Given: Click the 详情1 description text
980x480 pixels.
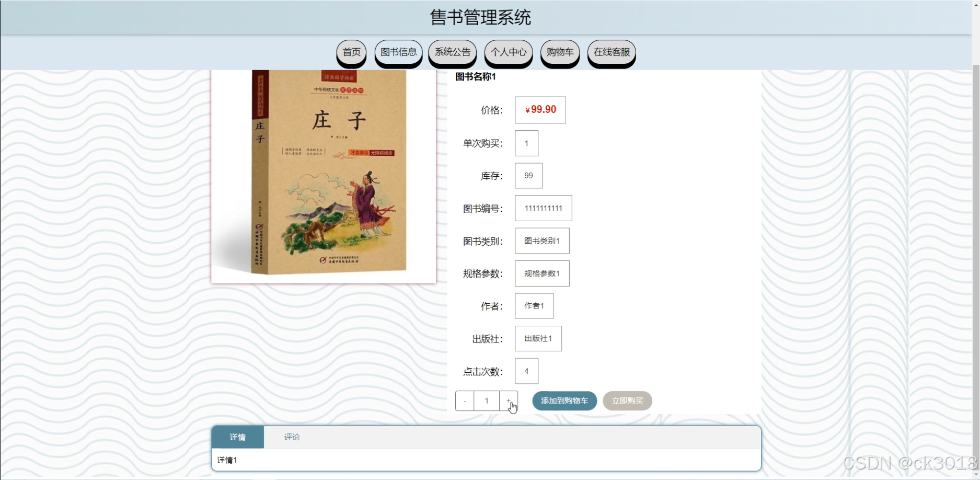Looking at the screenshot, I should click(227, 460).
